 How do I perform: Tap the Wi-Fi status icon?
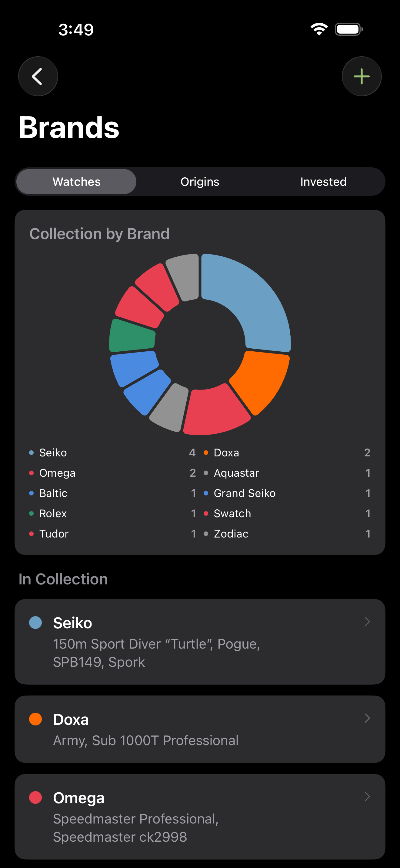point(319,29)
